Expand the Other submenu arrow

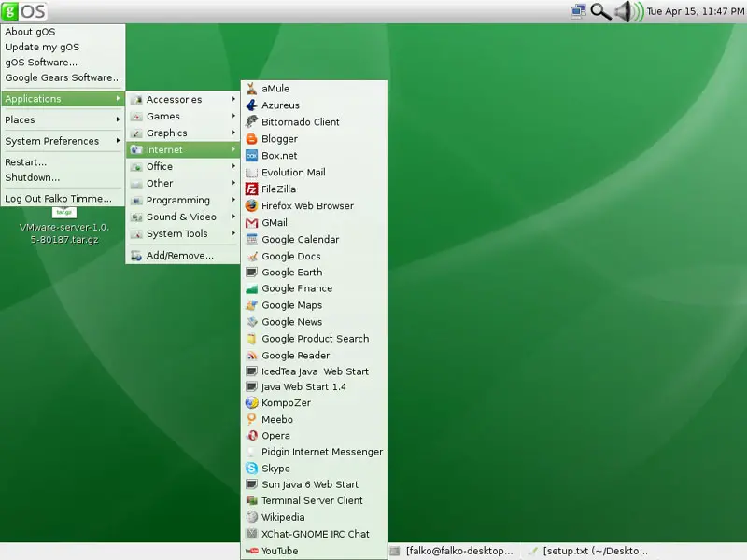pos(233,183)
